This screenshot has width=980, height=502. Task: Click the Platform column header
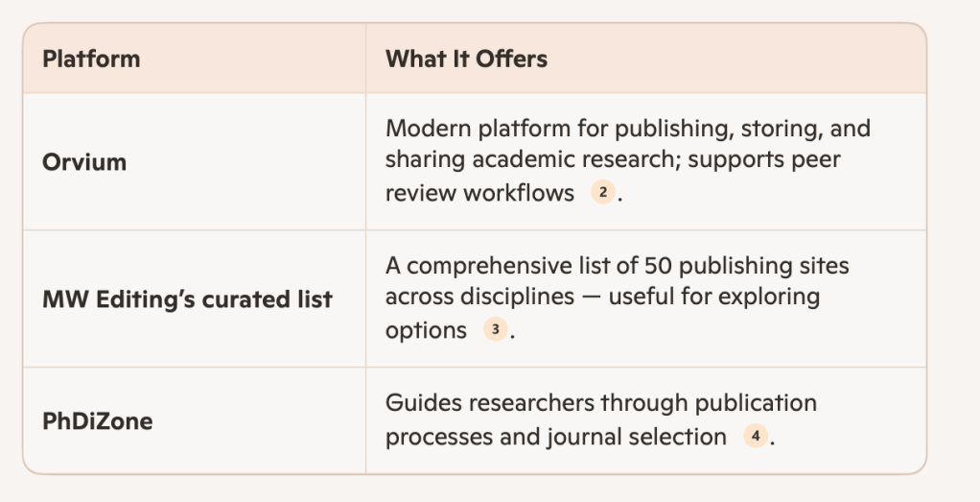pyautogui.click(x=91, y=59)
